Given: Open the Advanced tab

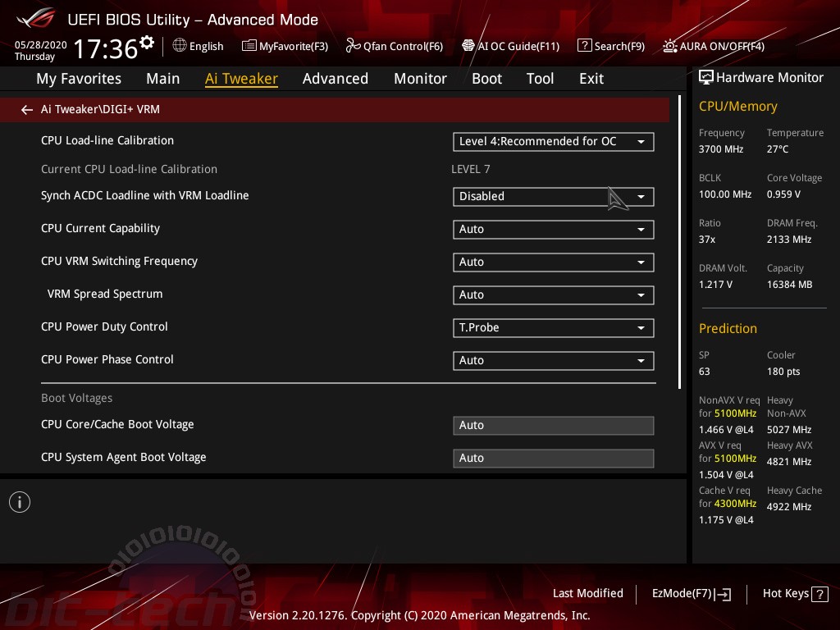Looking at the screenshot, I should [336, 79].
